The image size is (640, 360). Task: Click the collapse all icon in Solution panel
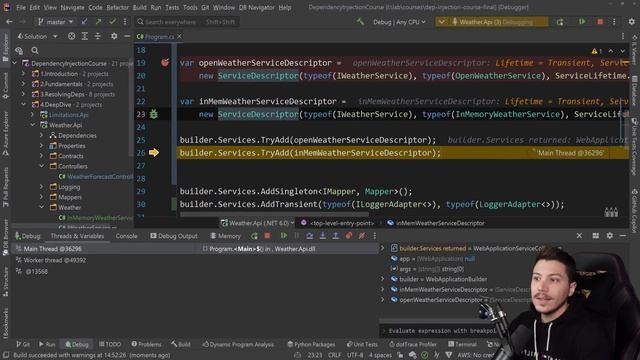click(98, 36)
